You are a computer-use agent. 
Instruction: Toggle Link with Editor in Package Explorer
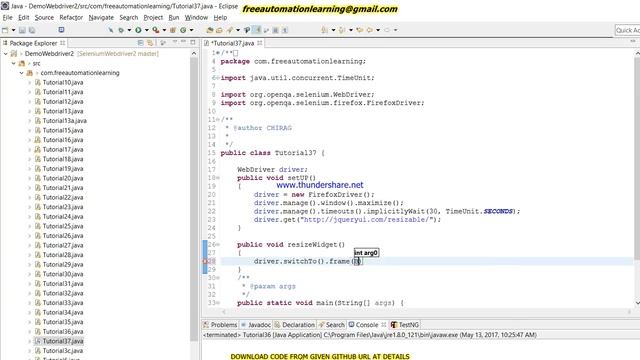tap(150, 43)
